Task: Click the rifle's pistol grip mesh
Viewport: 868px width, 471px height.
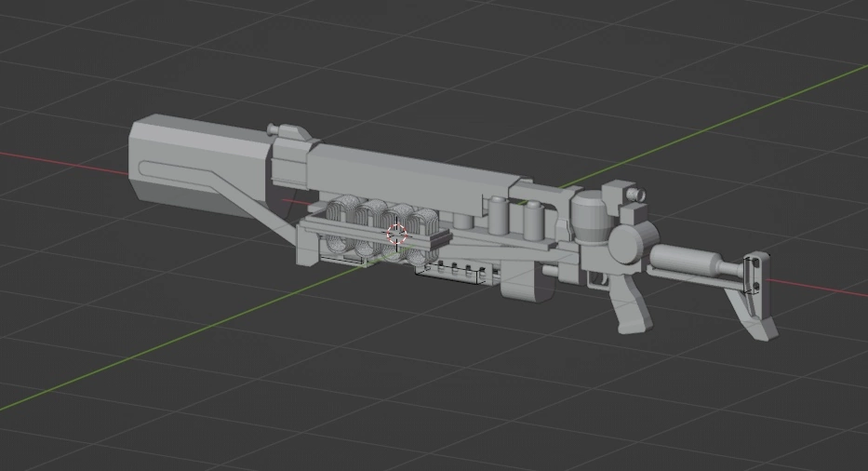Action: pos(633,303)
